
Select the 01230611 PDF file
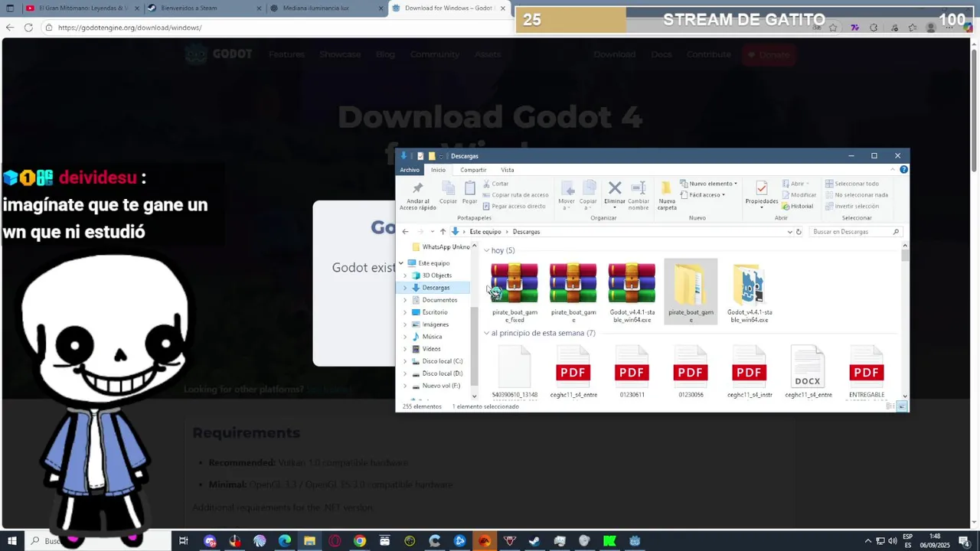tap(632, 373)
